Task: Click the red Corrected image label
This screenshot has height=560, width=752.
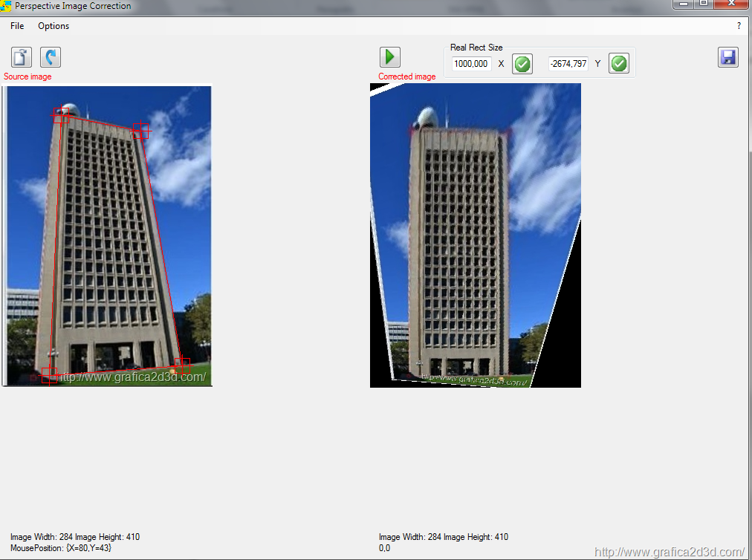Action: pyautogui.click(x=406, y=76)
